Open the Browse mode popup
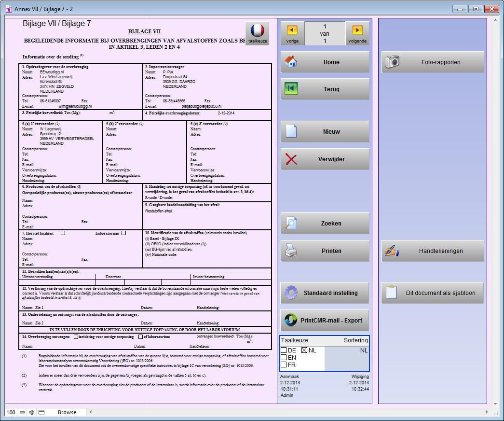The height and width of the screenshot is (421, 504). coord(68,412)
